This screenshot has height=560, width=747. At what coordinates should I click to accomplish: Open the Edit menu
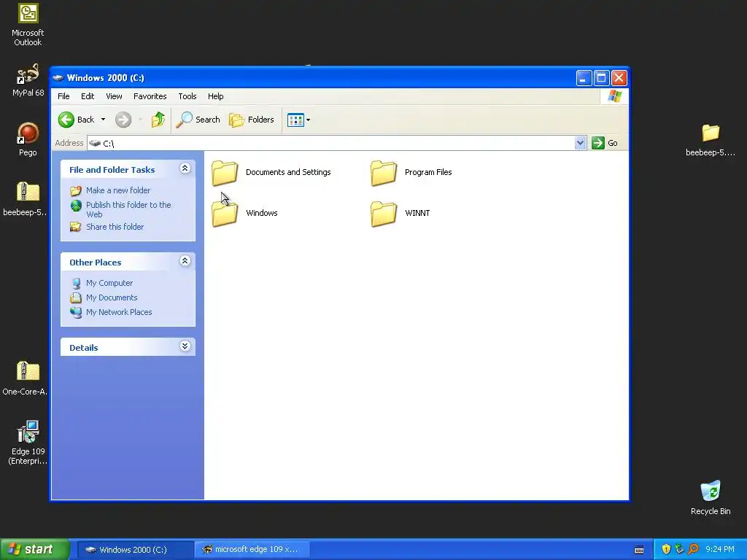(88, 96)
